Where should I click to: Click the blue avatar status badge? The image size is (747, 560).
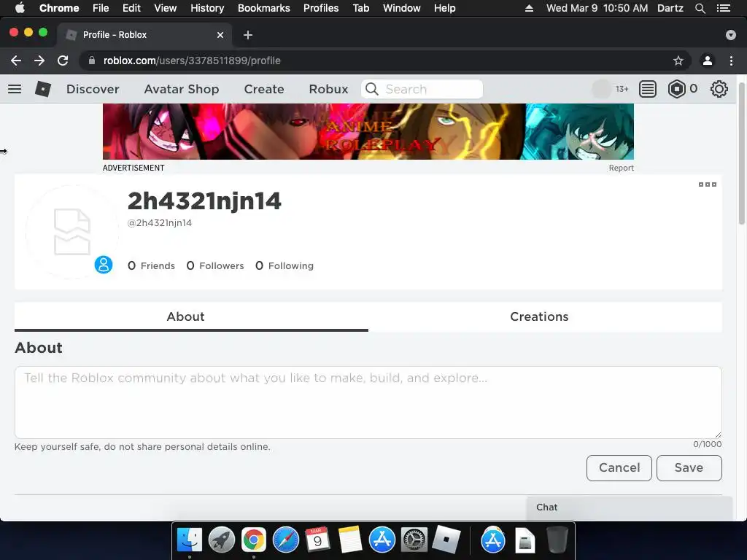pos(104,264)
